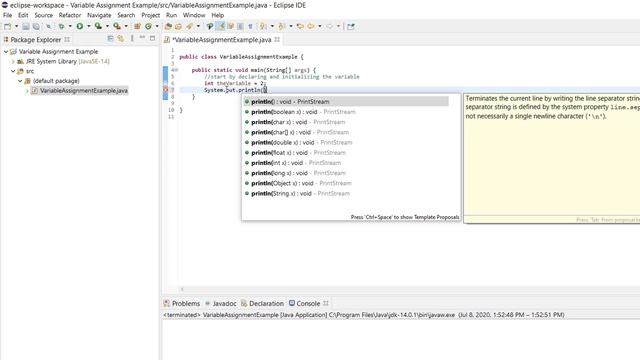Image resolution: width=640 pixels, height=360 pixels.
Task: Expand JRE System Library node
Action: click(x=13, y=61)
